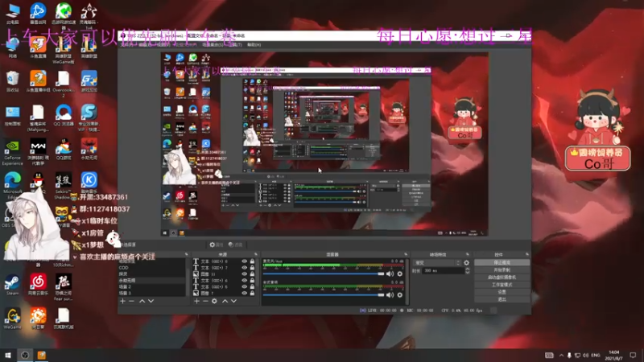Open the Recycle Bin desktop icon
The height and width of the screenshot is (362, 644).
(12, 81)
